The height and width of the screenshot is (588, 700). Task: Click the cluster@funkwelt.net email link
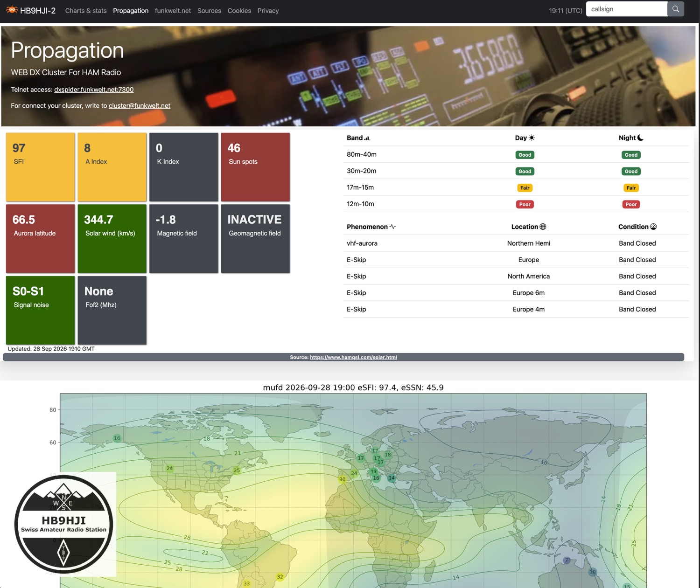pyautogui.click(x=140, y=105)
